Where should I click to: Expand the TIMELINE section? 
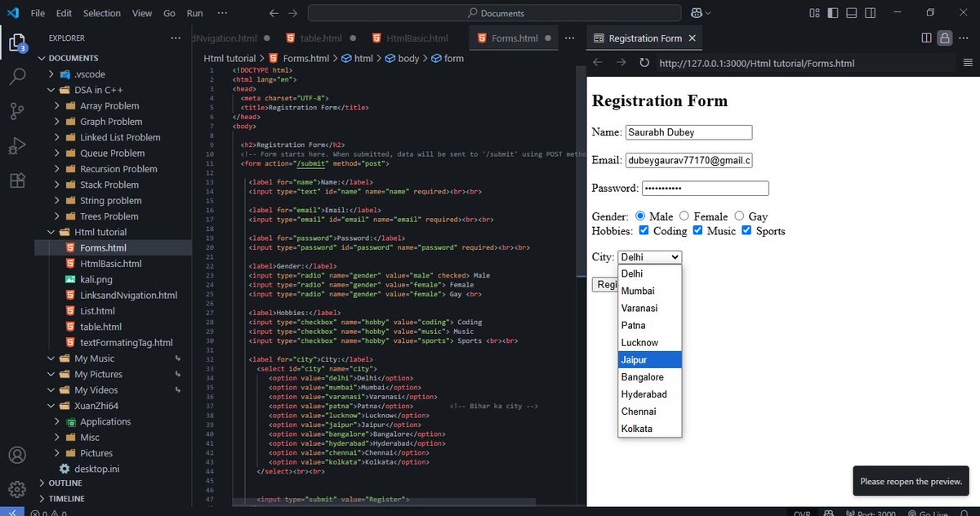(112, 498)
